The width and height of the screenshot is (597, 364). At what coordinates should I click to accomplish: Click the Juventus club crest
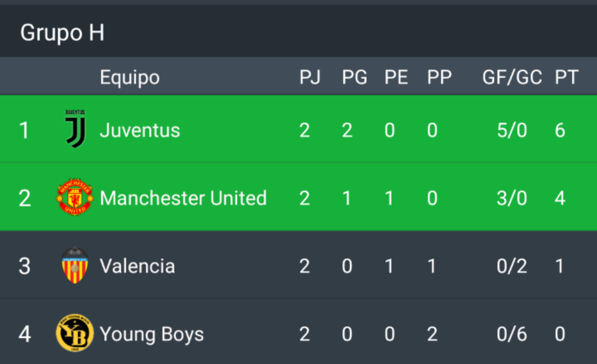[75, 129]
